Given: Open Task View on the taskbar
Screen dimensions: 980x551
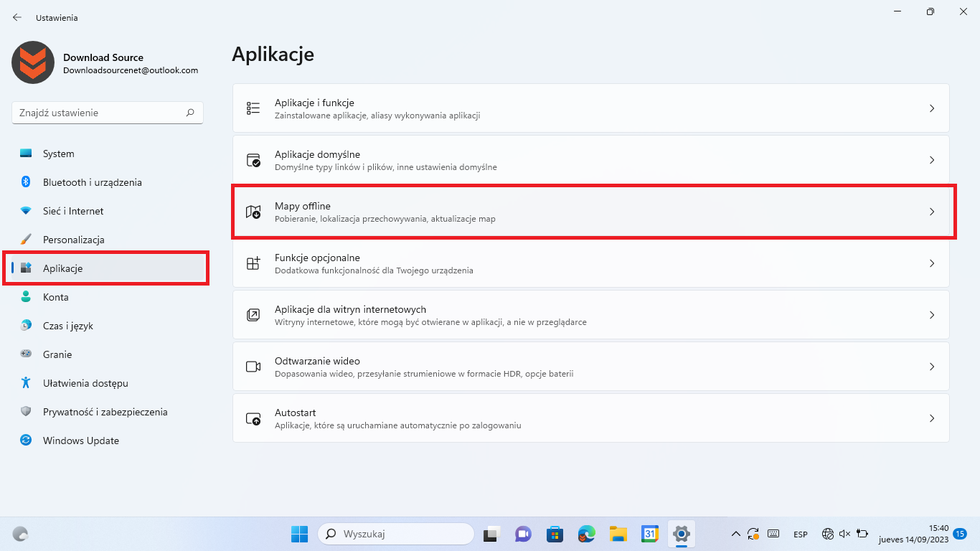Looking at the screenshot, I should (x=491, y=534).
